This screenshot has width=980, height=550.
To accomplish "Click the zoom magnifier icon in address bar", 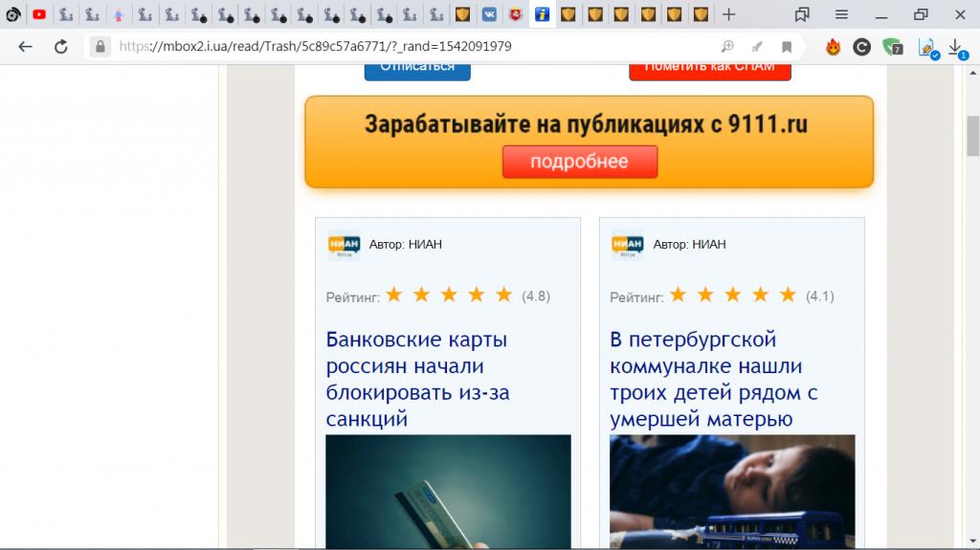I will click(727, 46).
